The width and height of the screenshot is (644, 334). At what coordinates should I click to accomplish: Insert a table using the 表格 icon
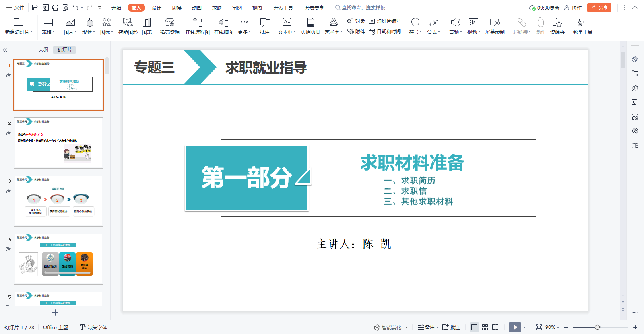pos(48,23)
